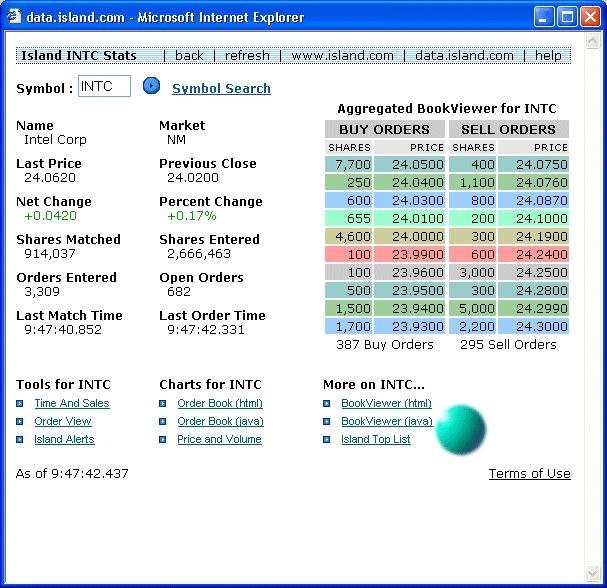
Task: Click the bullet icon beside BookViewer (java)
Action: coord(327,422)
